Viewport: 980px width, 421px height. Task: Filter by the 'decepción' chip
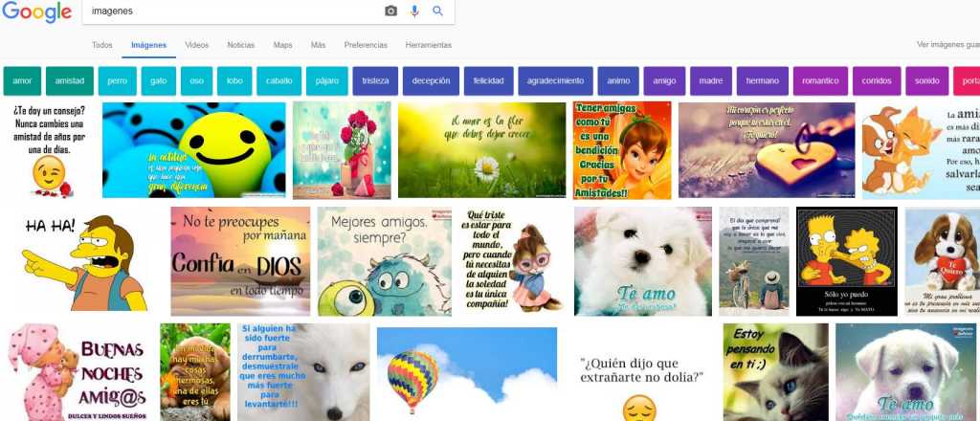coord(431,81)
